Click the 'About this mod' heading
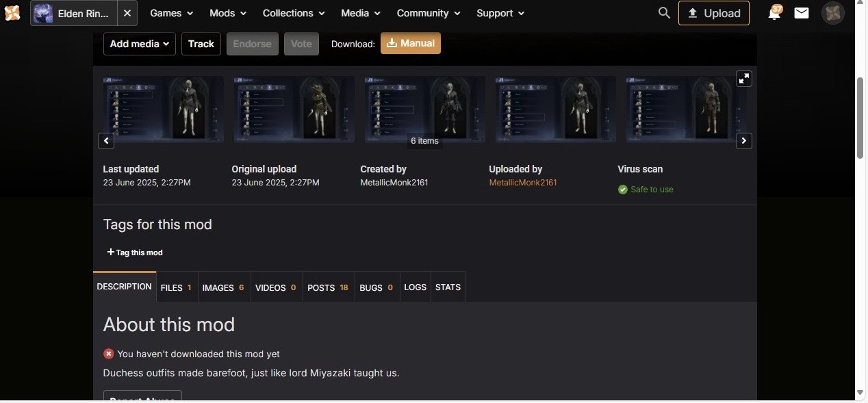Viewport: 868px width, 403px height. click(x=169, y=324)
